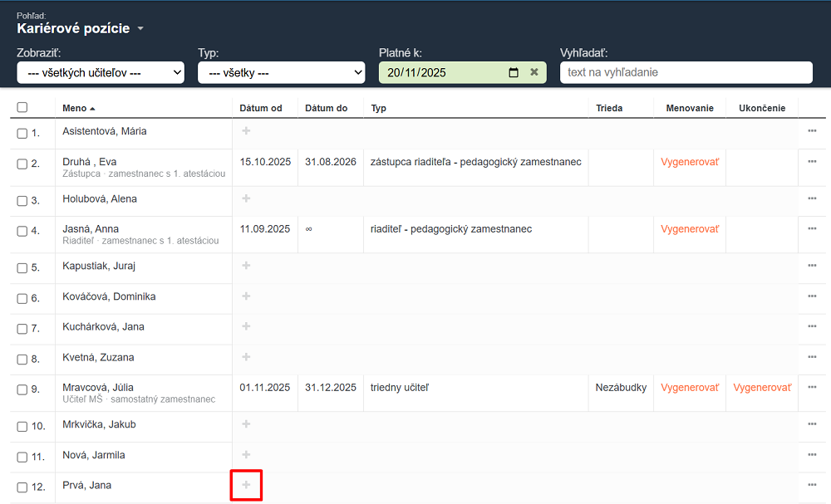The height and width of the screenshot is (504, 831).
Task: Check the box for row 4 Jasná, Anna
Action: point(22,232)
